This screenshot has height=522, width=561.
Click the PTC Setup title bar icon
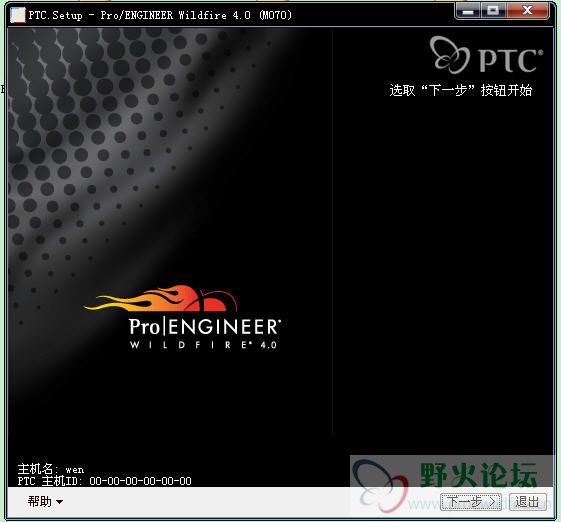18,15
